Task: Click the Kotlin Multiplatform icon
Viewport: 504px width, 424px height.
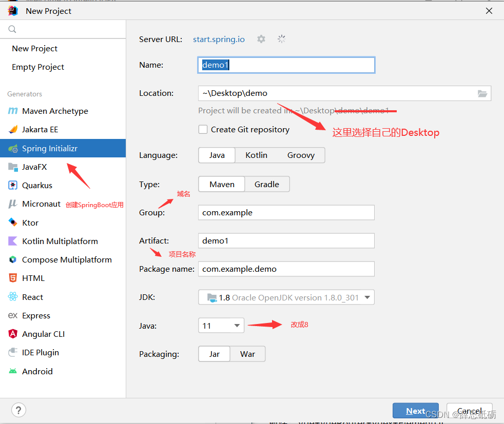Action: click(13, 241)
